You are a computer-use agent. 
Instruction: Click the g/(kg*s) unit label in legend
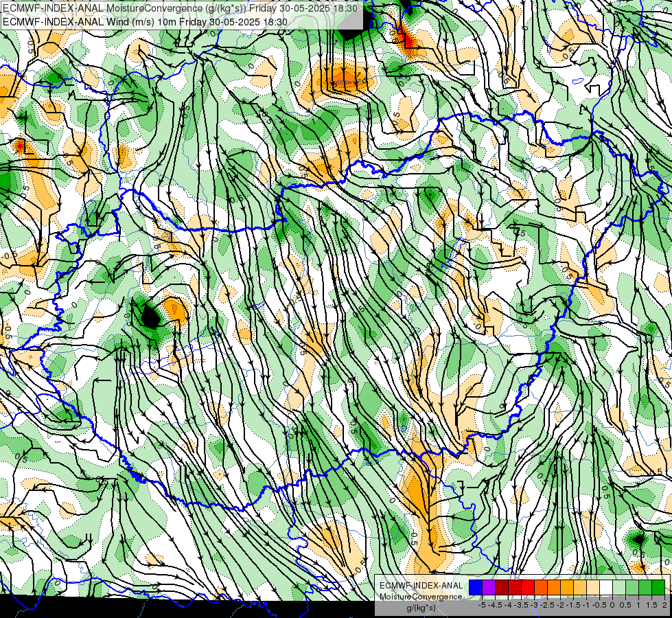[421, 608]
